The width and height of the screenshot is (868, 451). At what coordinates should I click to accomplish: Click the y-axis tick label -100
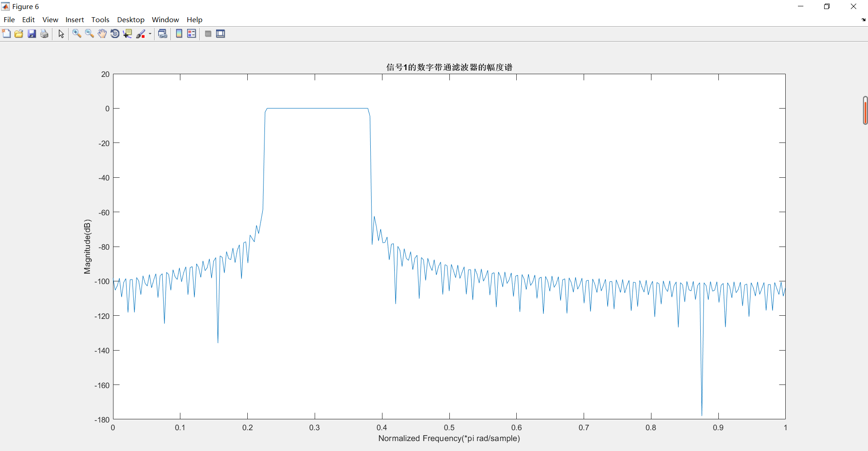point(102,281)
